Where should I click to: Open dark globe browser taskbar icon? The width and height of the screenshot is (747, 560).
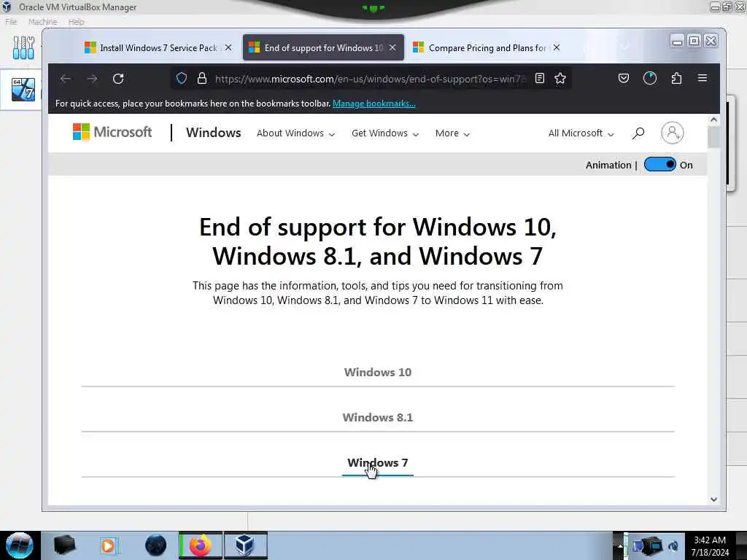[x=155, y=545]
